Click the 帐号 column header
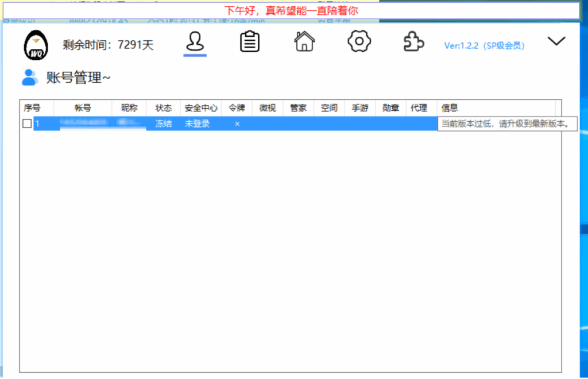The image size is (588, 379). pyautogui.click(x=83, y=108)
